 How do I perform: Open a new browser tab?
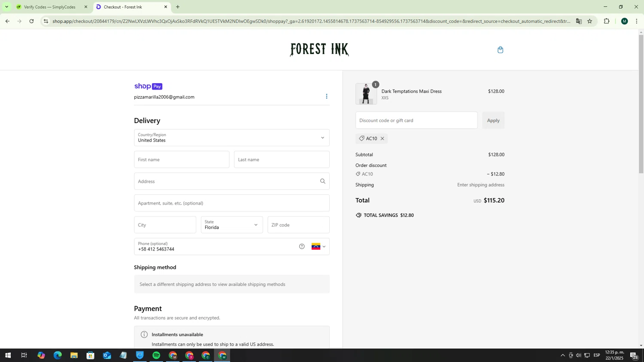pos(178,7)
